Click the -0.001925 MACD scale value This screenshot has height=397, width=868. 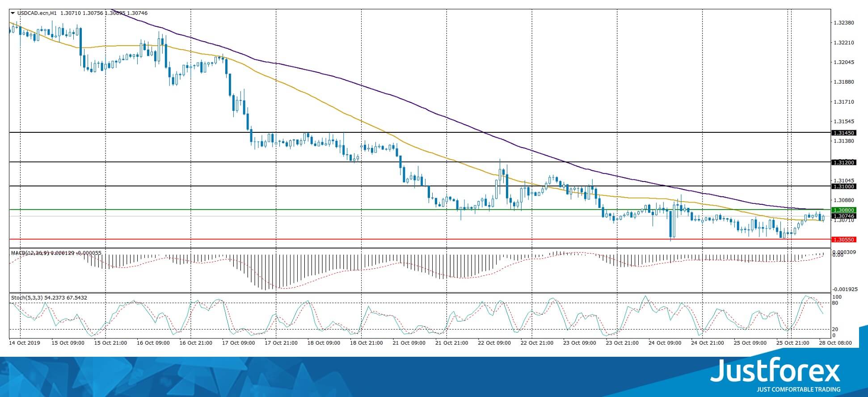pos(844,289)
